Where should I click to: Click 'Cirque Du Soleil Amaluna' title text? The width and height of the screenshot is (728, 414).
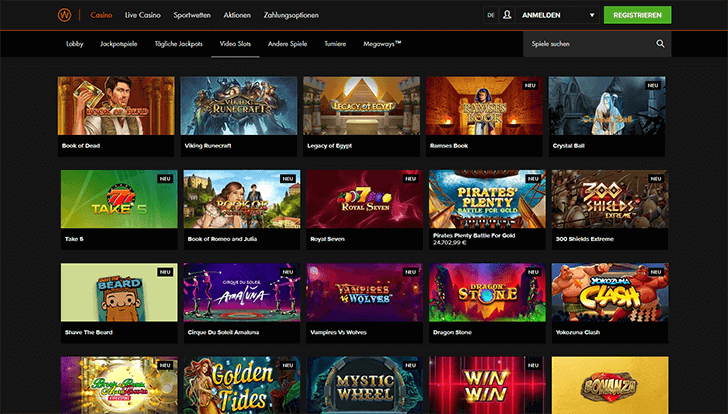(x=223, y=332)
